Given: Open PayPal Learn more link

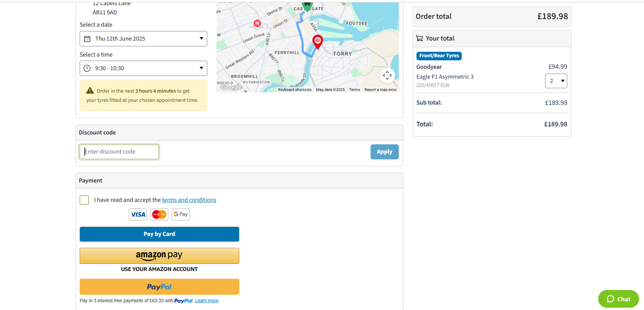Looking at the screenshot, I should (206, 300).
